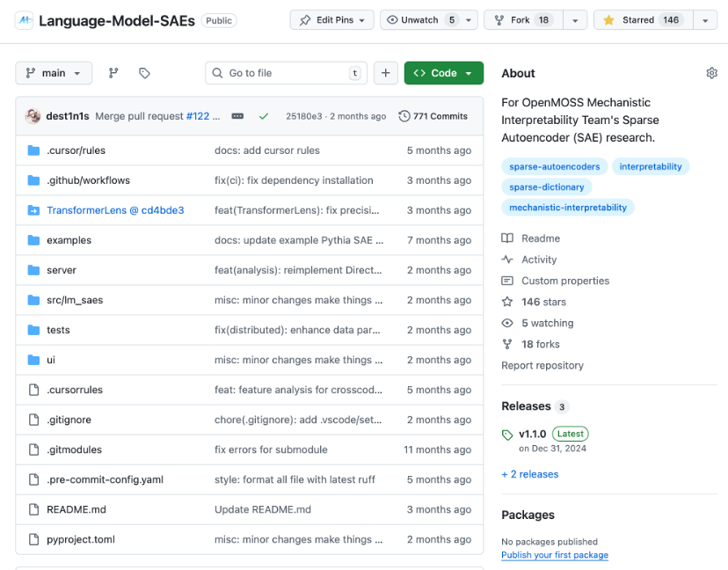
Task: Open the Activity link in About
Action: [538, 259]
